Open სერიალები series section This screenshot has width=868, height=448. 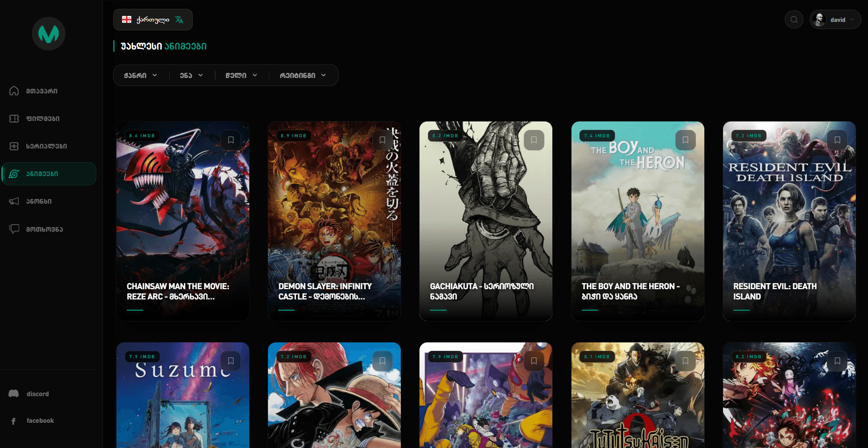(49, 146)
